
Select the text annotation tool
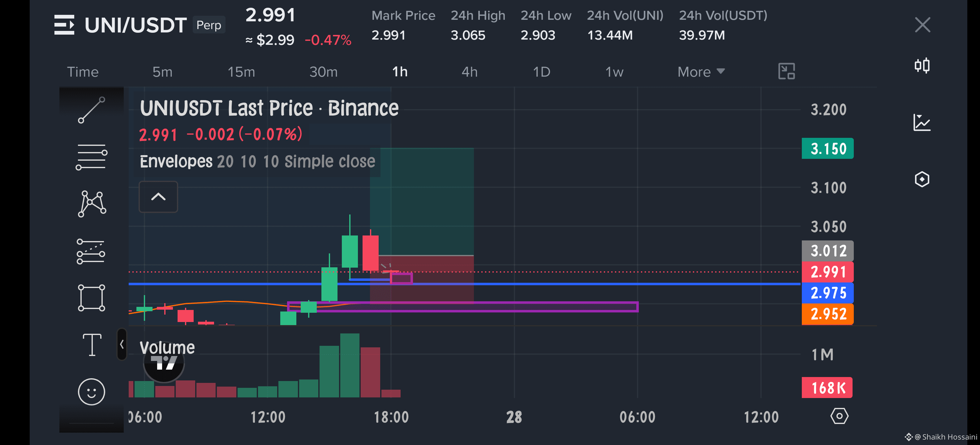click(92, 345)
